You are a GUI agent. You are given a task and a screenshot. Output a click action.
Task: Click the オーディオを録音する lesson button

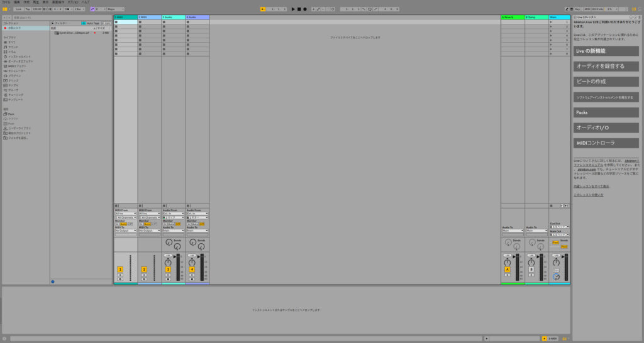pos(606,66)
